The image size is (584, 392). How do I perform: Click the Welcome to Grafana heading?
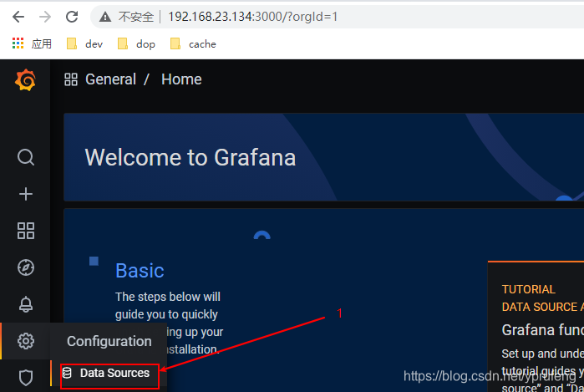(x=190, y=157)
